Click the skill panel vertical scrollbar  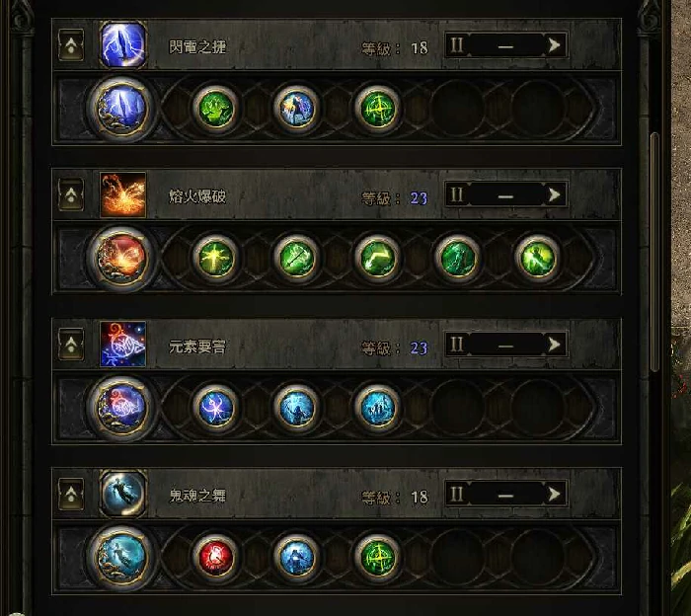653,252
